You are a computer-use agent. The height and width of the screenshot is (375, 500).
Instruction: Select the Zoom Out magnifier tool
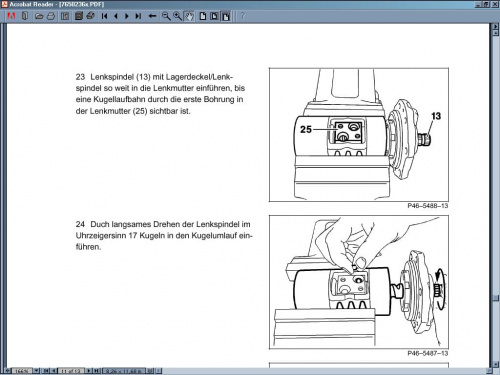point(166,16)
